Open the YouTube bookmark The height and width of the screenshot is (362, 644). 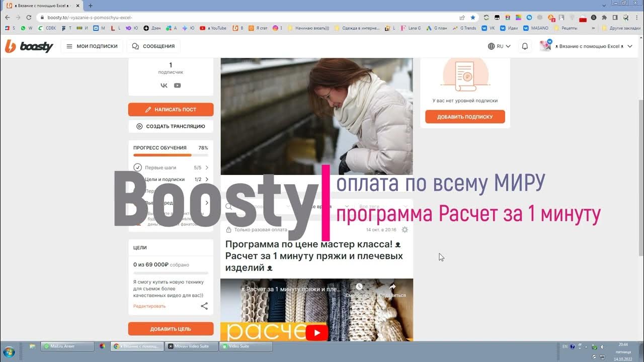click(x=213, y=28)
